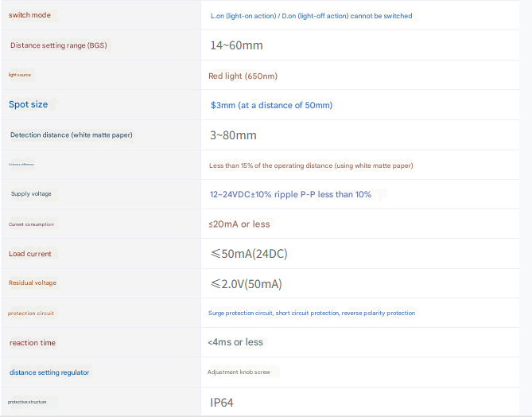Click the 'light source' label
The image size is (532, 417).
[x=20, y=75]
